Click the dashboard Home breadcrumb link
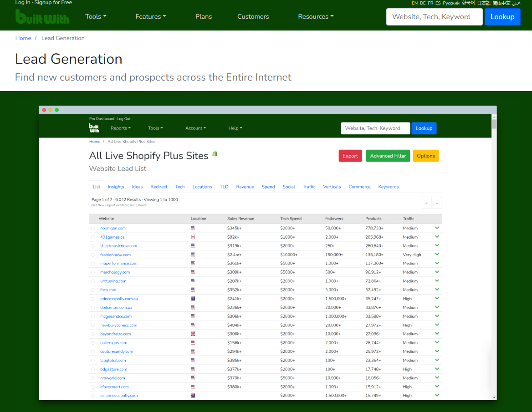Viewport: 532px width, 412px height. [x=95, y=142]
